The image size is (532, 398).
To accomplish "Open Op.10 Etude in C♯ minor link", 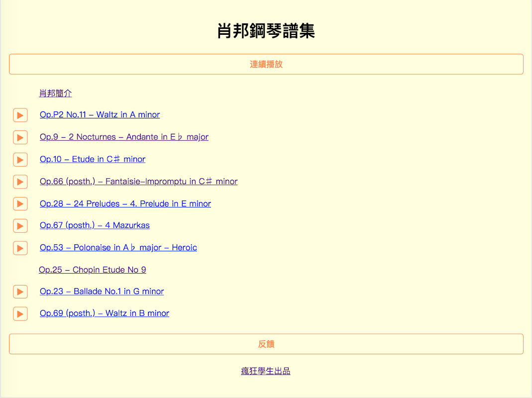I will point(93,159).
